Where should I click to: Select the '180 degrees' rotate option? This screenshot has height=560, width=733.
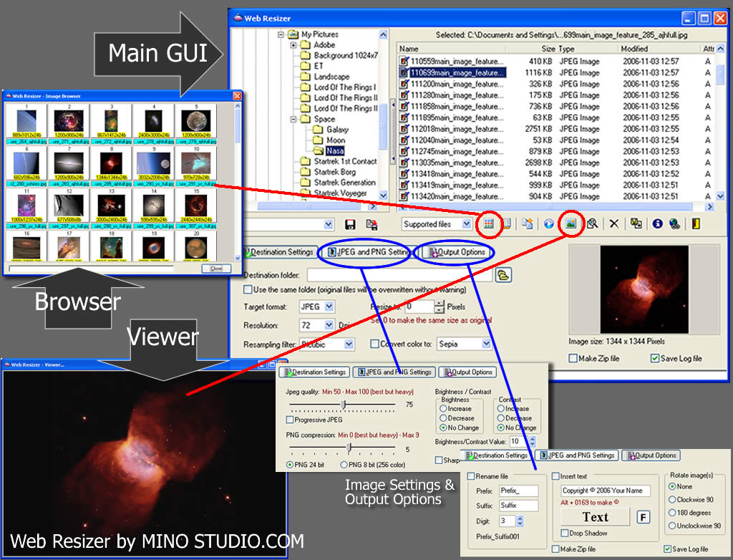click(x=672, y=513)
